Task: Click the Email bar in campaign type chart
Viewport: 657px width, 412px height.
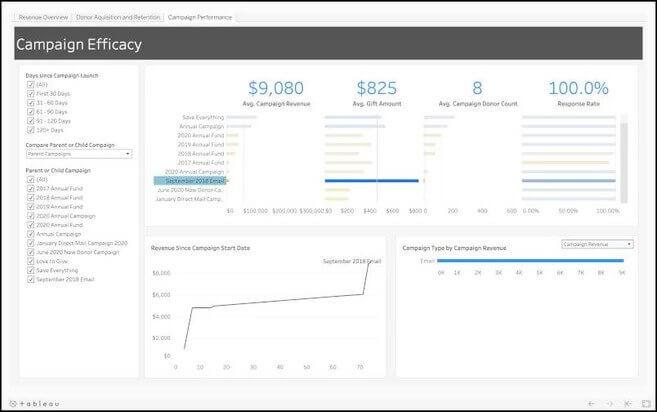Action: click(x=531, y=260)
